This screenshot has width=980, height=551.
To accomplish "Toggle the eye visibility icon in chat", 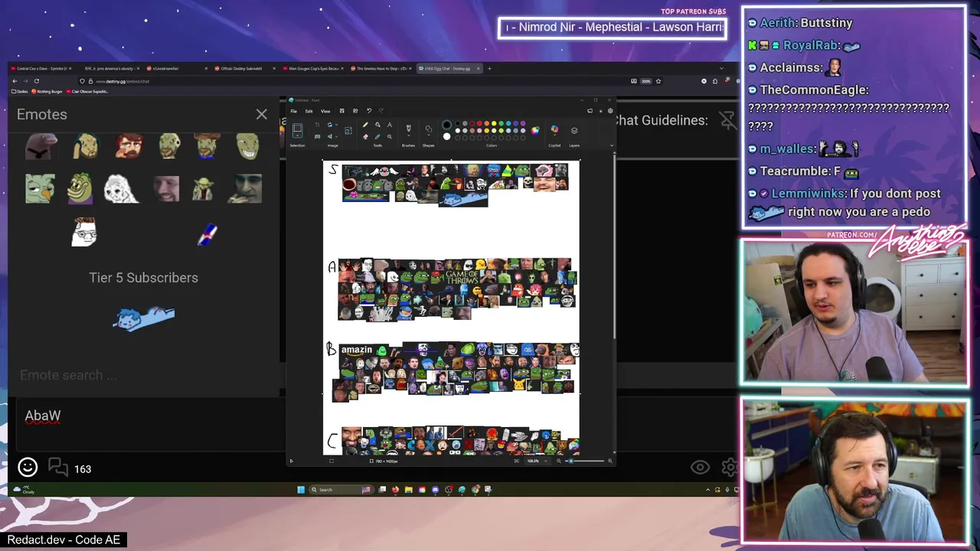I will click(700, 467).
